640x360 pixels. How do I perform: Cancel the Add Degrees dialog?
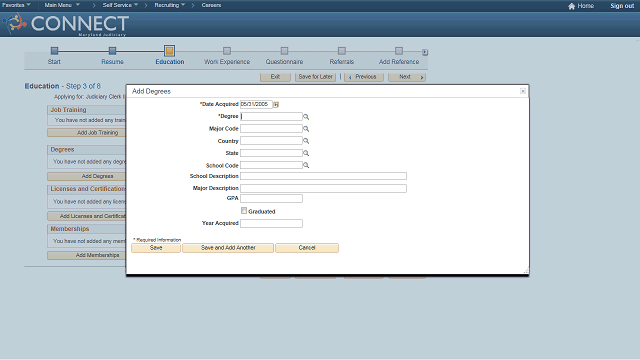coord(307,248)
